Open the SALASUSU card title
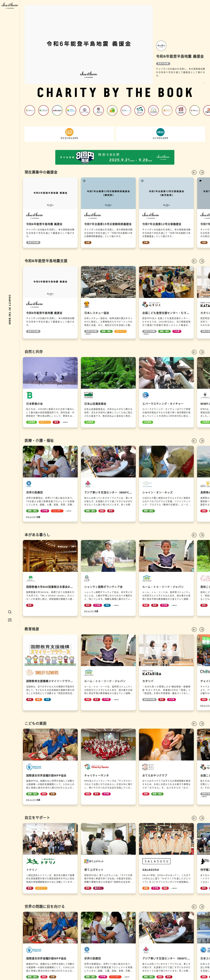 [x=150, y=870]
